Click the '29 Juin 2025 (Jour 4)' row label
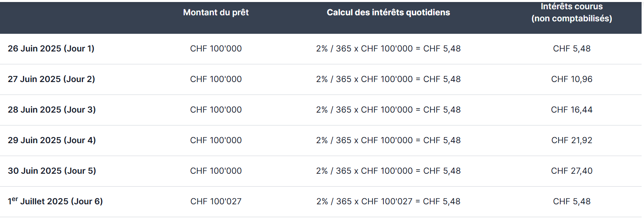Screen dimensions: 644x222 52,140
